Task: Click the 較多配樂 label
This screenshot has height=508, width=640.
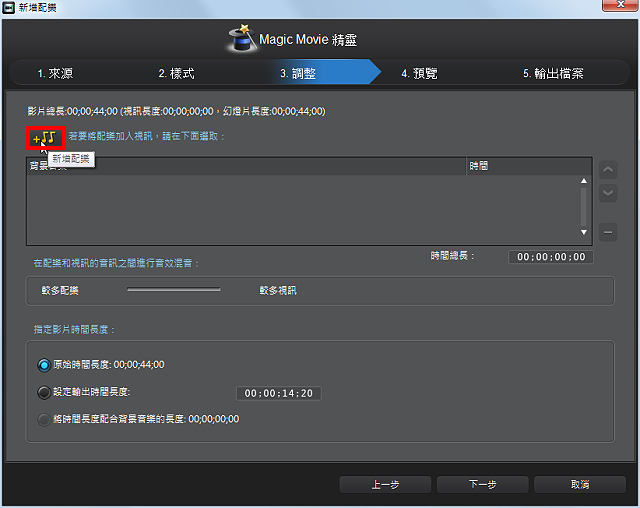Action: 60,291
